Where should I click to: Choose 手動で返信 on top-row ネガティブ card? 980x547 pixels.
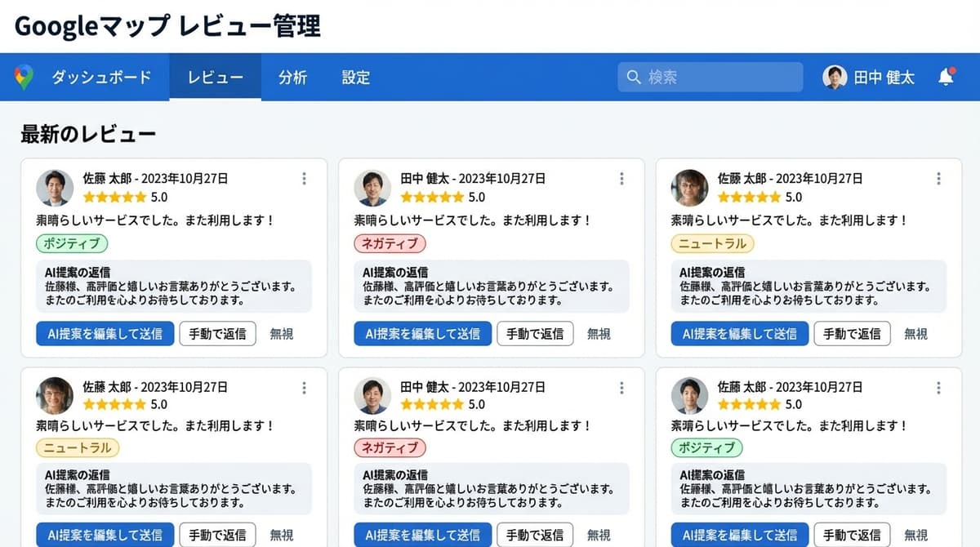(535, 333)
